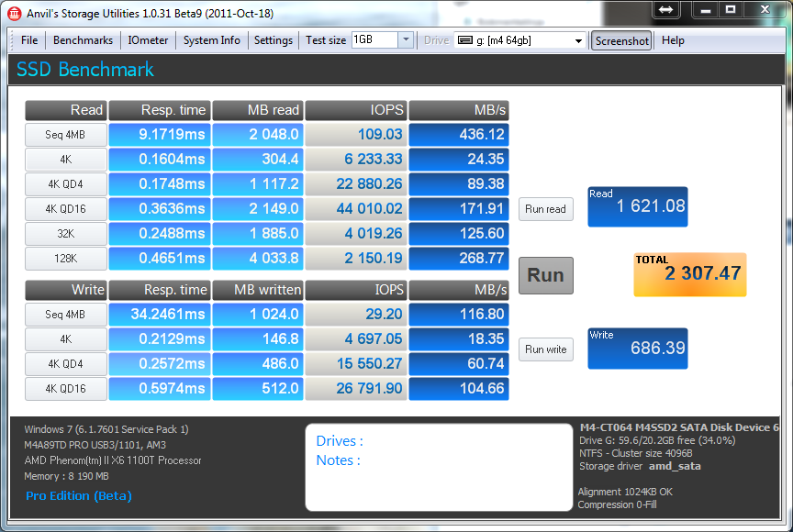Click the TOTAL score box 2 307.47
Screen dimensions: 793x532
pos(690,274)
